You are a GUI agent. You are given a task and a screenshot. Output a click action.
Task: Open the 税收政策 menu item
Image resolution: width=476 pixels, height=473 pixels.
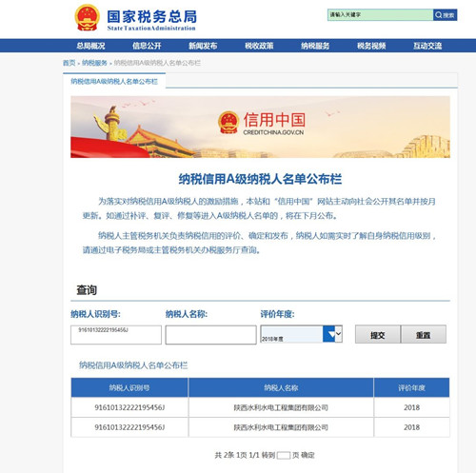259,46
